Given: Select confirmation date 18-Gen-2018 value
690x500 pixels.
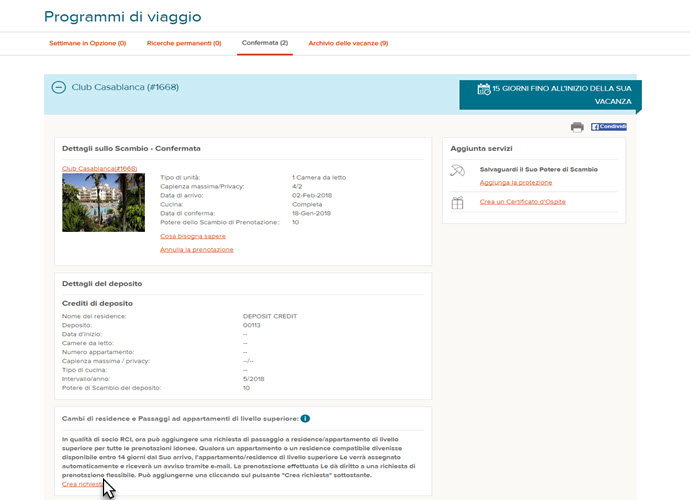Looking at the screenshot, I should (312, 213).
